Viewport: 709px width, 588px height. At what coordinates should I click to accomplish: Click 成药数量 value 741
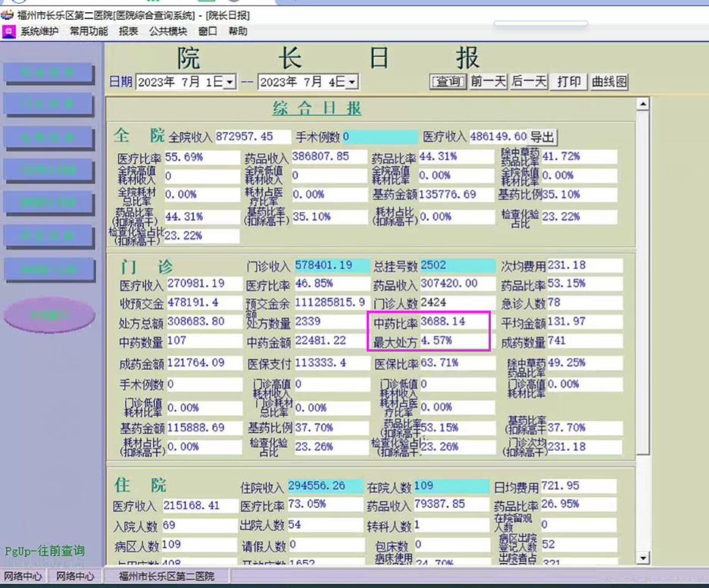585,340
